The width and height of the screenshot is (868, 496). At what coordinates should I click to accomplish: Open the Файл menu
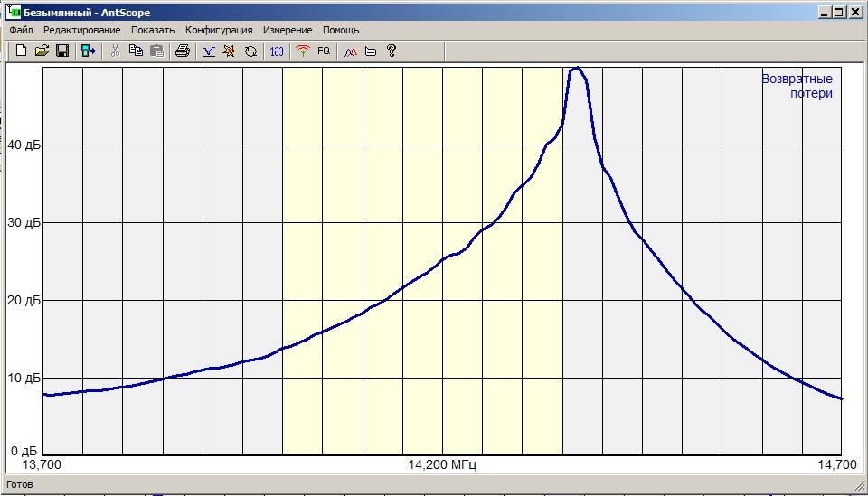click(21, 30)
